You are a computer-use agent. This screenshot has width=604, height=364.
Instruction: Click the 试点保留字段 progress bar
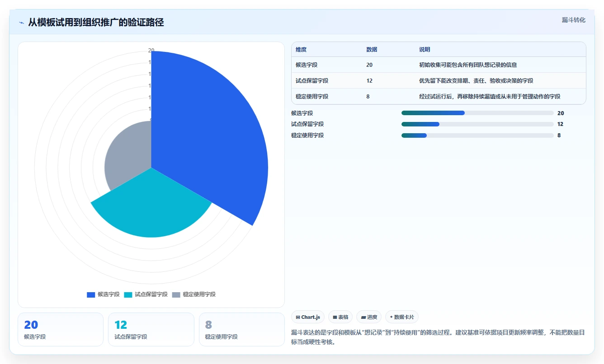[x=477, y=124]
